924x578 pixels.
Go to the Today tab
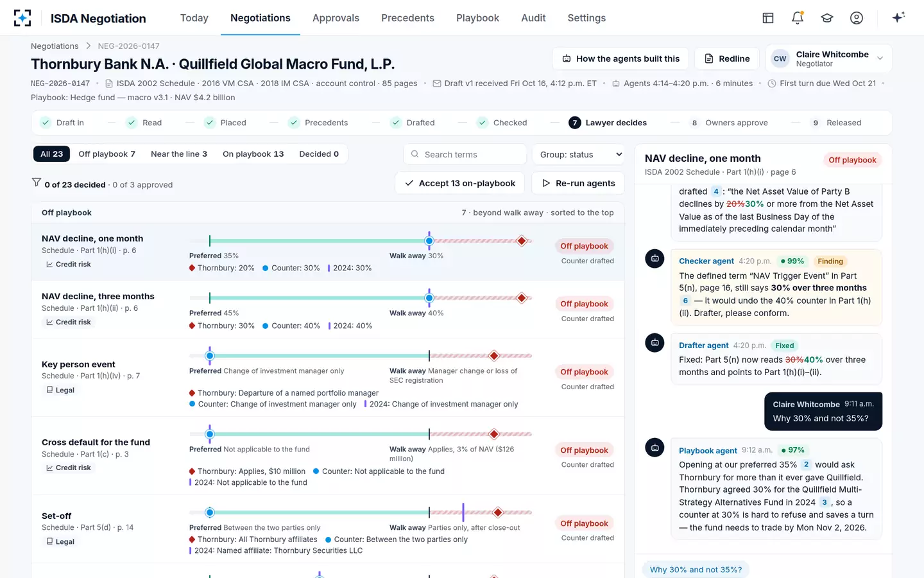click(194, 18)
